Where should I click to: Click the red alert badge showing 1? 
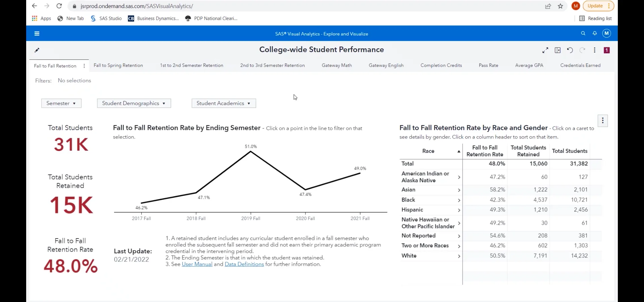(x=607, y=50)
